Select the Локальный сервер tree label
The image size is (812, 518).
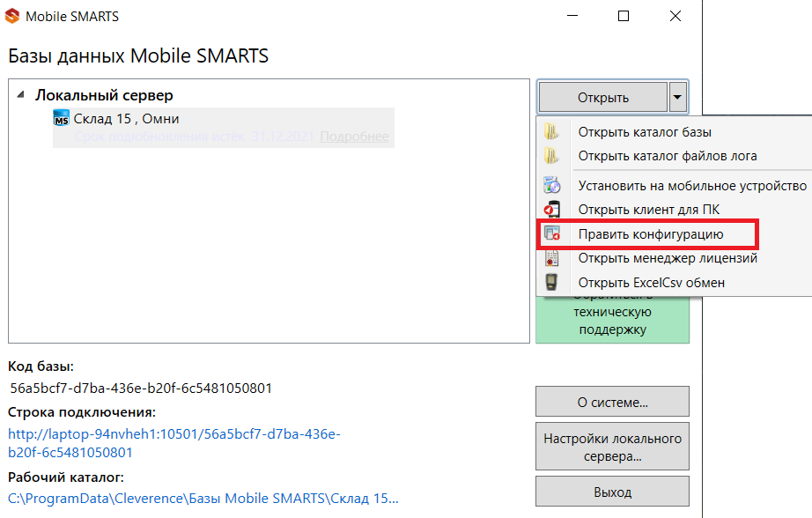pyautogui.click(x=104, y=95)
